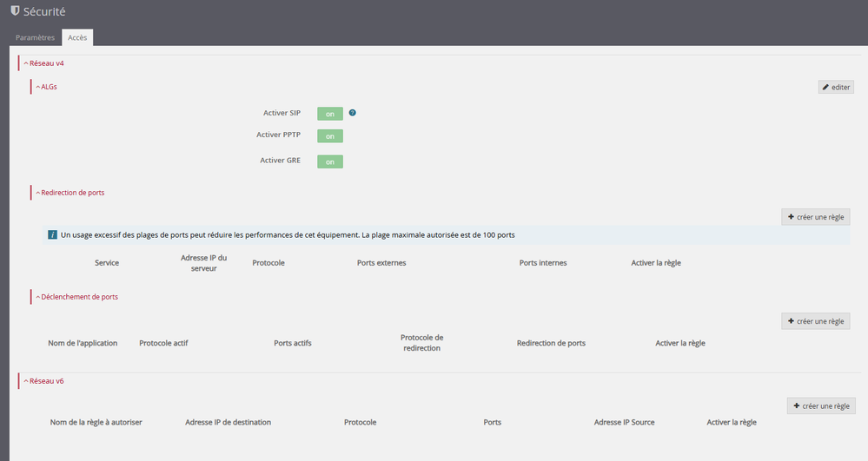Collapse the ALGs section
868x461 pixels.
click(46, 87)
